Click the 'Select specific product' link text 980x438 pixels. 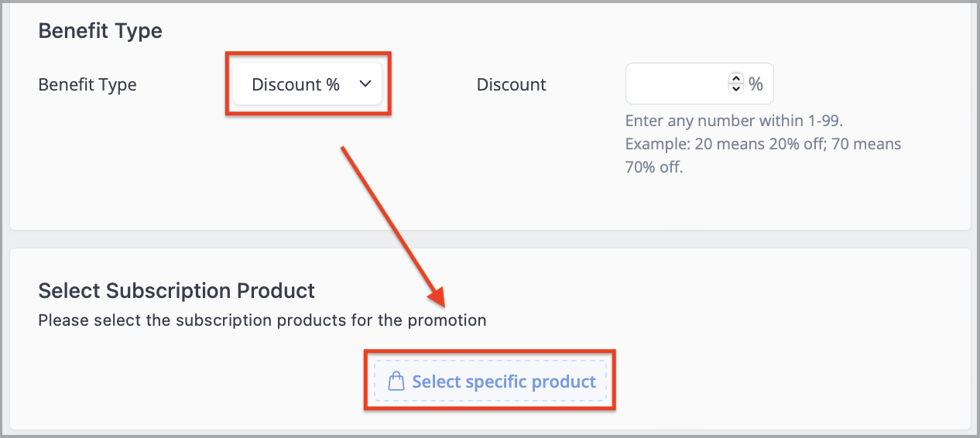pos(504,382)
